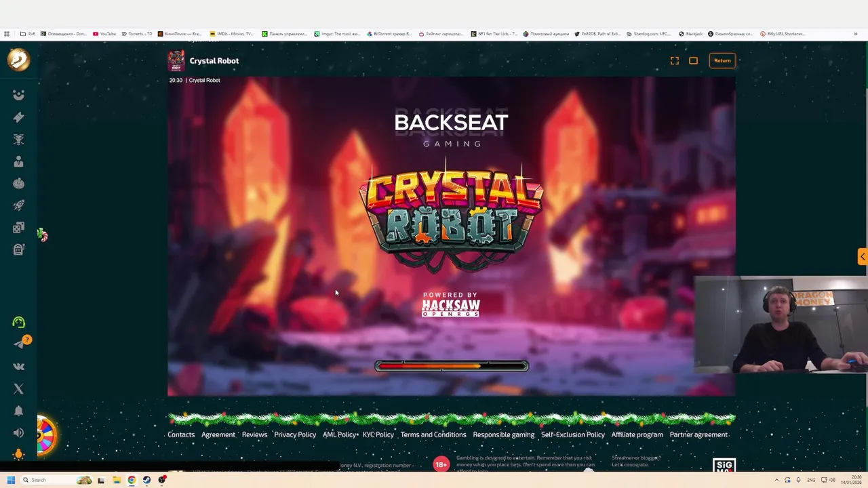Open the Torrents - TD bookmark
868x488 pixels.
(137, 34)
